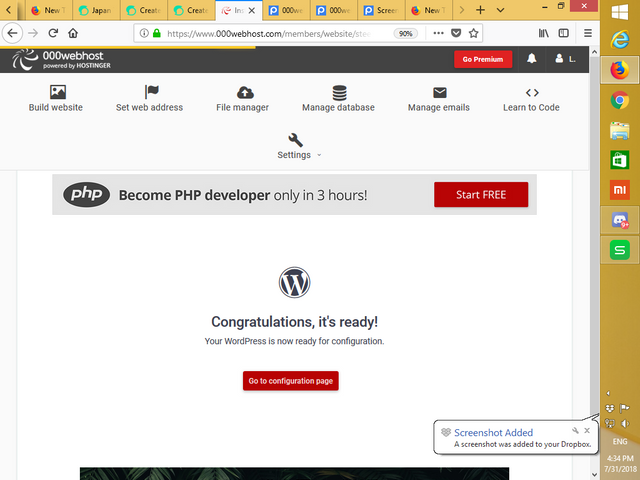Click the Save to Pocket icon
Screen dimensions: 640x480
[x=456, y=33]
